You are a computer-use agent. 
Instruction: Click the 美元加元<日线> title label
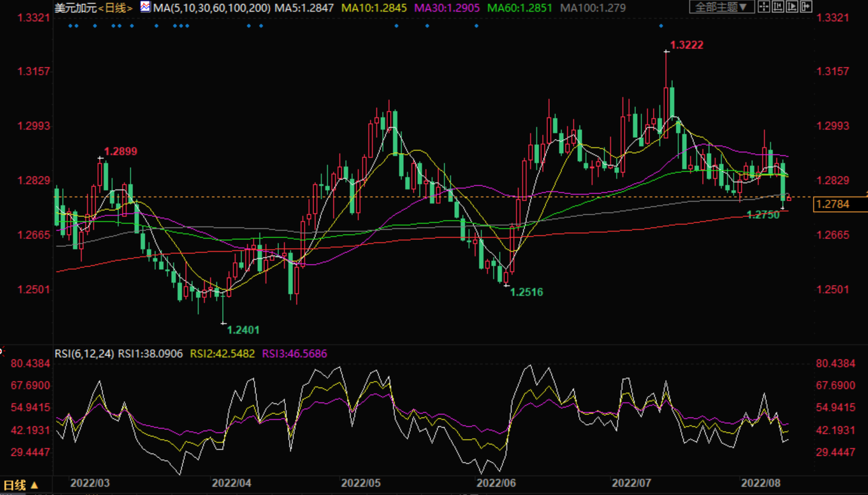click(x=93, y=8)
